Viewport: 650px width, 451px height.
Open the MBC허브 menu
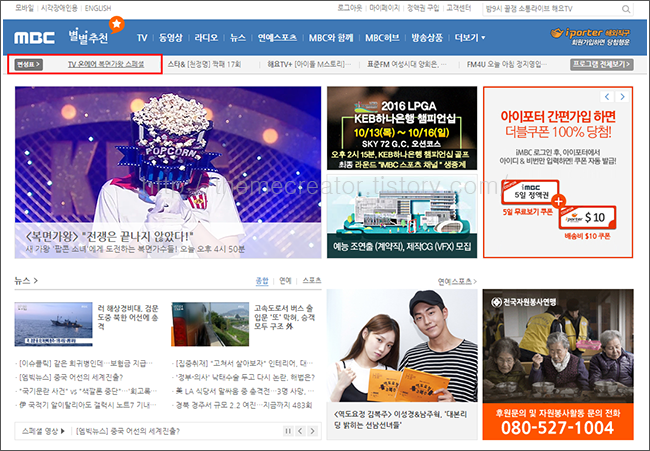(382, 38)
